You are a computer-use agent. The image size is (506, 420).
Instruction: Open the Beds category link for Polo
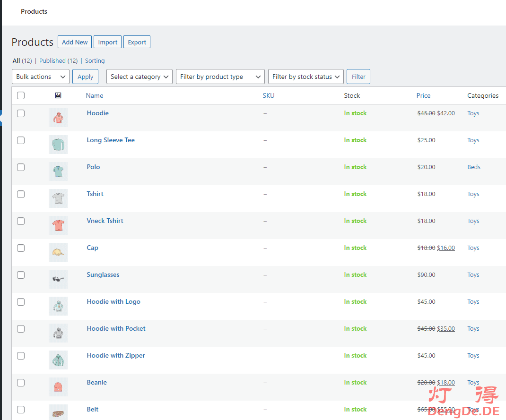click(473, 167)
